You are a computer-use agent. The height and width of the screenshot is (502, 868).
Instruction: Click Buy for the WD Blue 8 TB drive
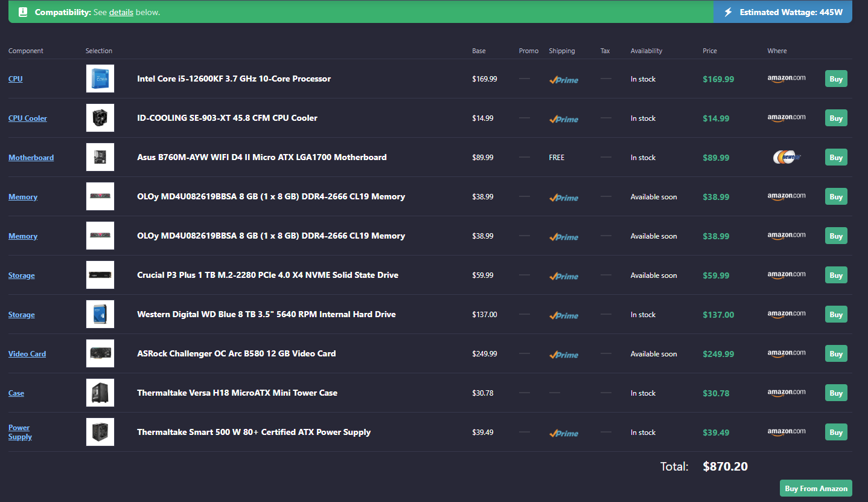[836, 314]
